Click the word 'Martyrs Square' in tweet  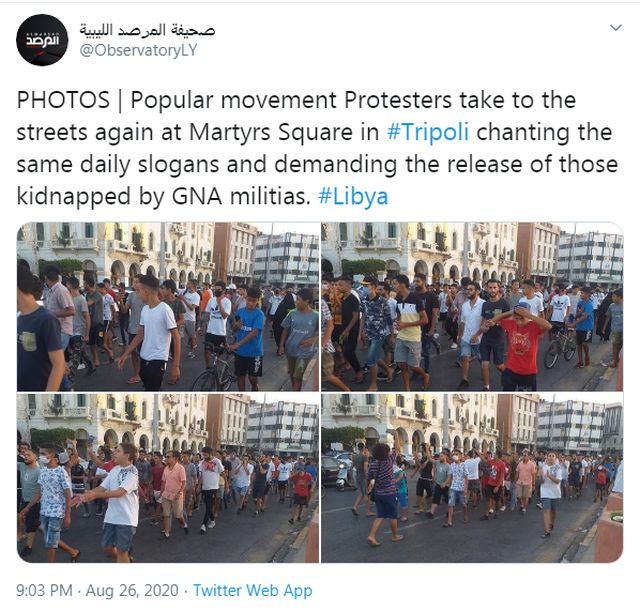pos(271,132)
